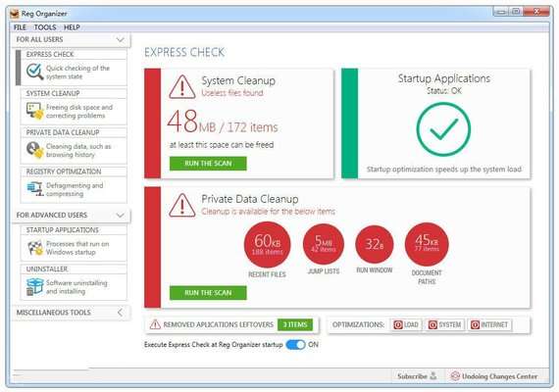This screenshot has height=392, width=559.
Task: Run the scan for System Cleanup
Action: (x=208, y=164)
